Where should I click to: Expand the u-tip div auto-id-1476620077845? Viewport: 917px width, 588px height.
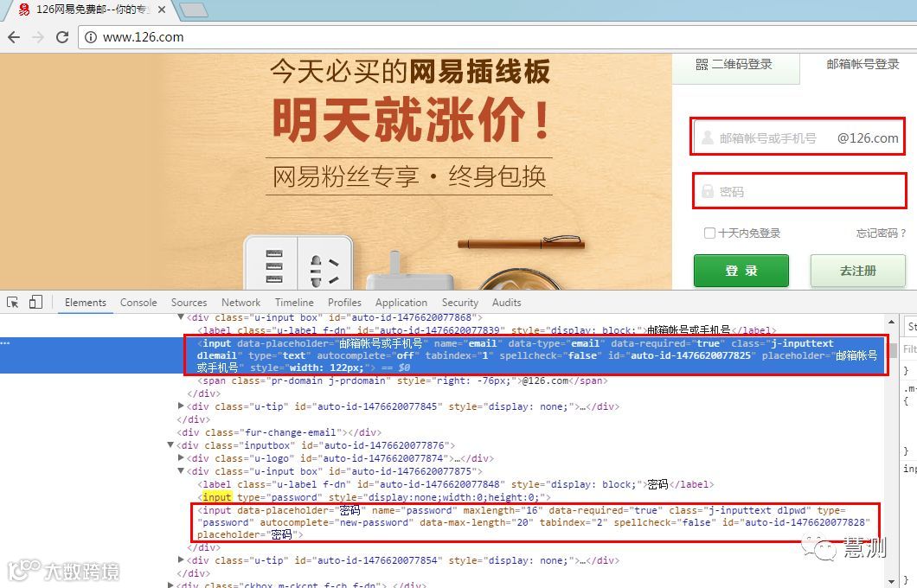pos(181,406)
